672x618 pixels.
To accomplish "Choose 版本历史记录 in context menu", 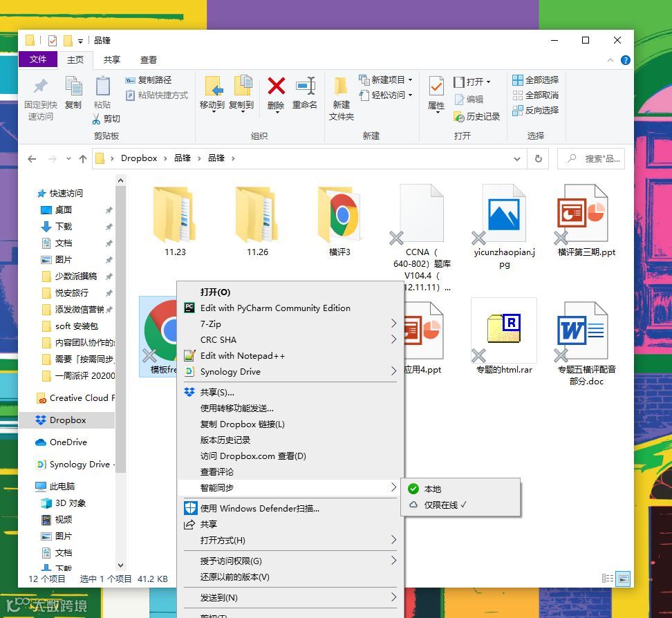I will [x=290, y=440].
